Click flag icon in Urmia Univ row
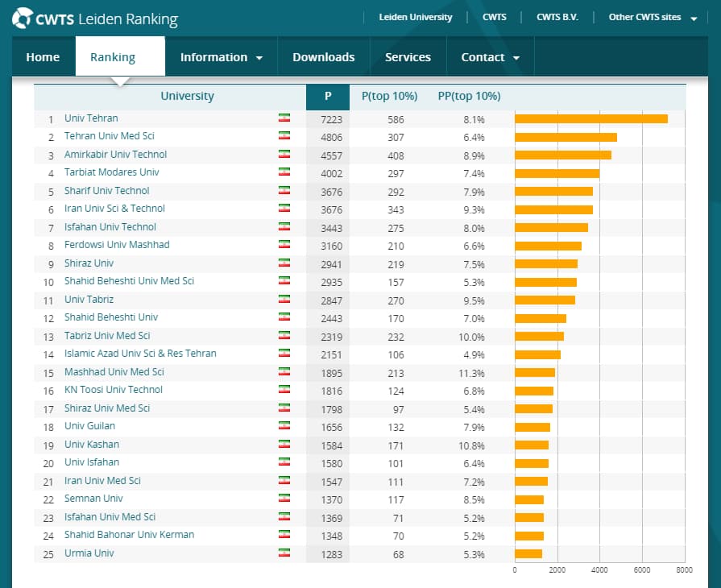The image size is (721, 588). 284,553
